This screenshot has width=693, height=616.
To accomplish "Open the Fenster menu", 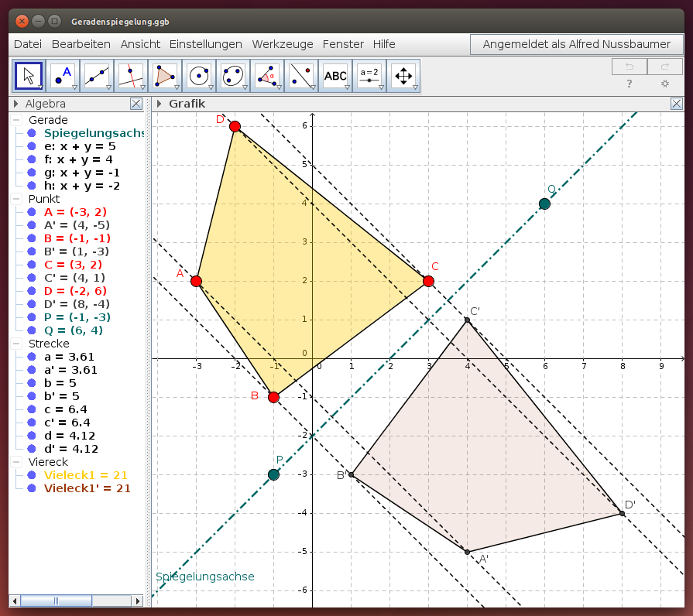I will (344, 44).
